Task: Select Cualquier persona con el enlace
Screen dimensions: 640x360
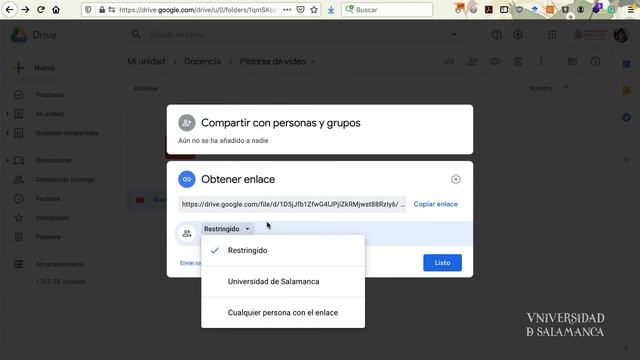Action: click(283, 313)
